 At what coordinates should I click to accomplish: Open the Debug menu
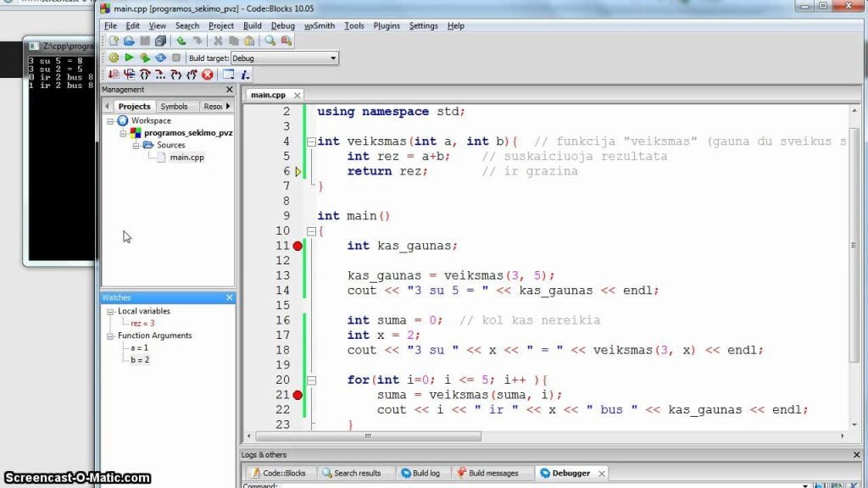(283, 26)
